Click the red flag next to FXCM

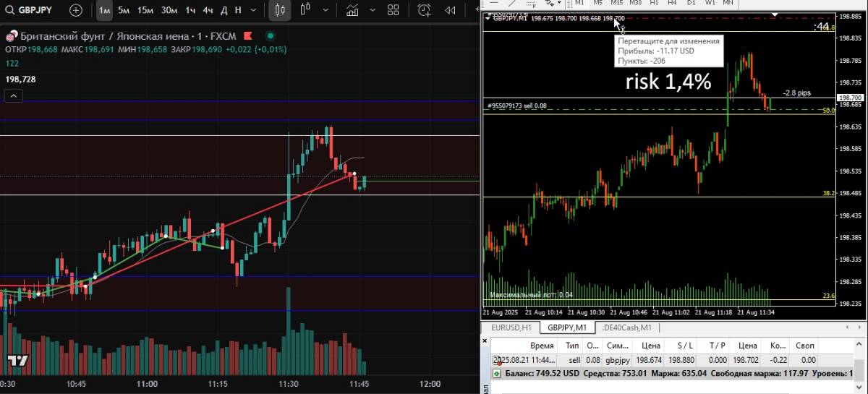[x=247, y=36]
